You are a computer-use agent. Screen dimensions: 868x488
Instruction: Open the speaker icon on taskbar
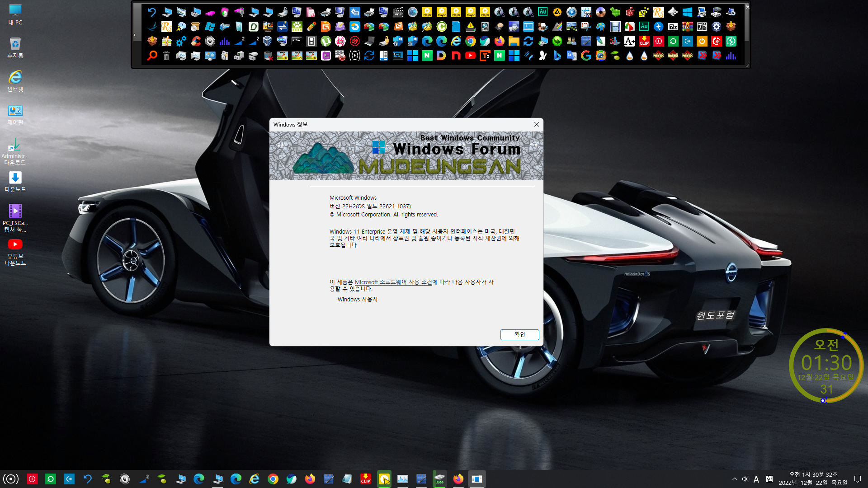tap(125, 479)
